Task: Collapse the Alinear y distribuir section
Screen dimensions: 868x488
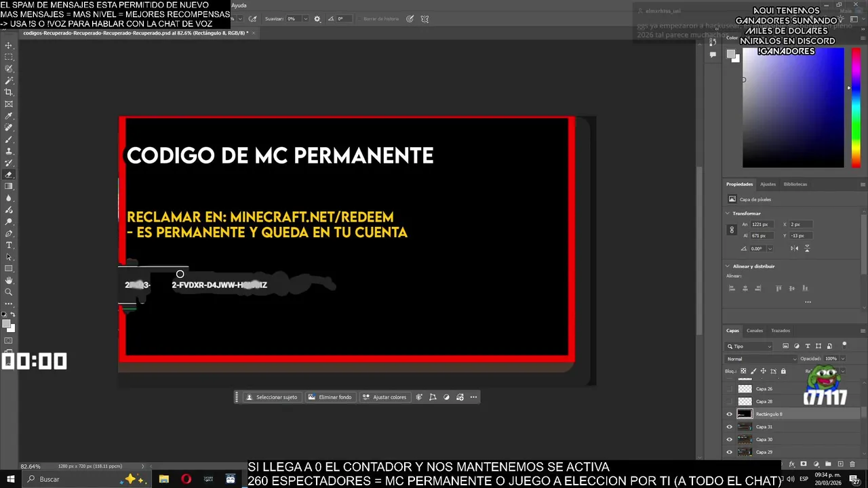Action: [728, 266]
